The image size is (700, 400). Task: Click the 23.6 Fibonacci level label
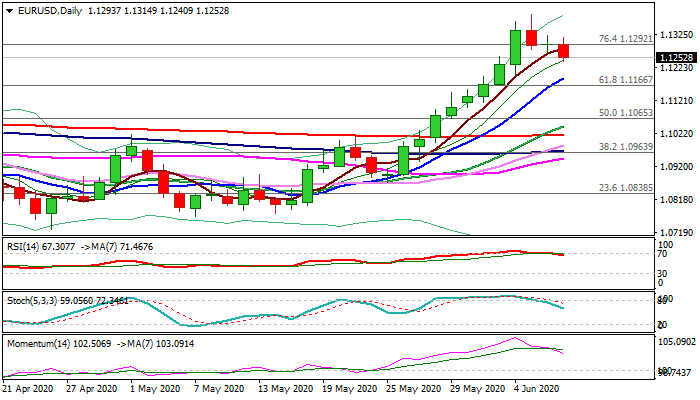(625, 187)
